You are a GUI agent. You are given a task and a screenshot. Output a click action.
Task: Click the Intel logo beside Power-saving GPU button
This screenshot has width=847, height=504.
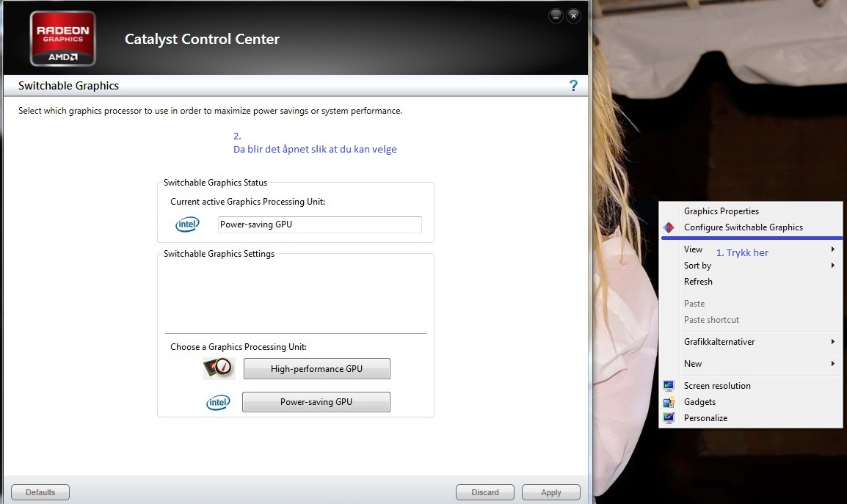click(x=218, y=402)
